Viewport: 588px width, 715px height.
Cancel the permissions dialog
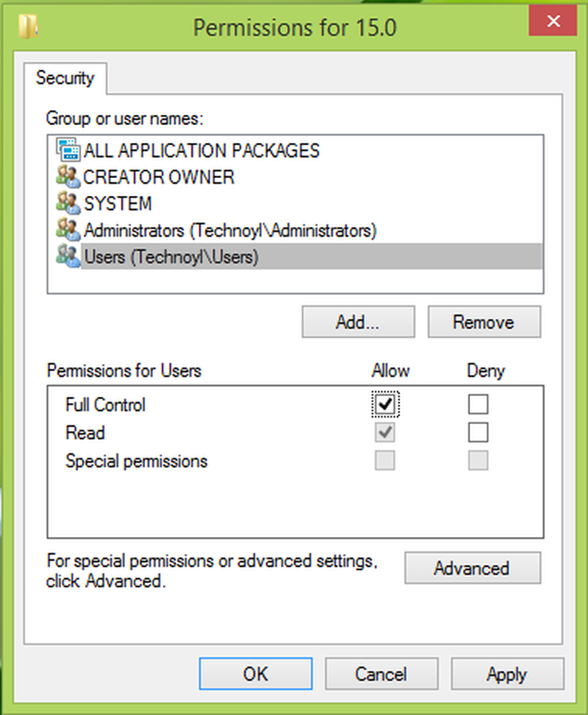(x=382, y=674)
